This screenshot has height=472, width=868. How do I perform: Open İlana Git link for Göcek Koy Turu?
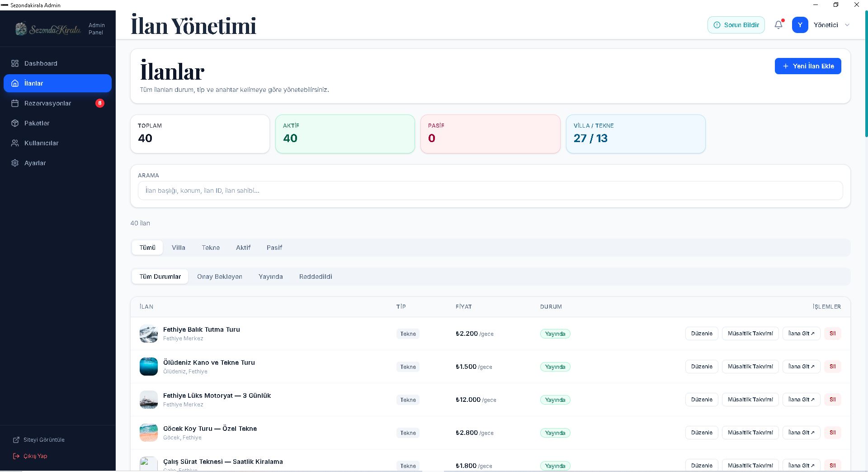(x=802, y=433)
